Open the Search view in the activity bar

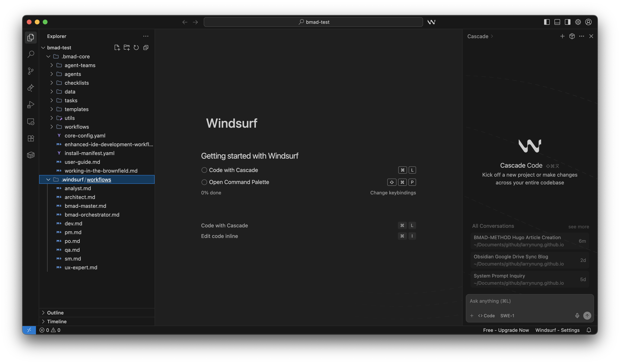pyautogui.click(x=31, y=54)
